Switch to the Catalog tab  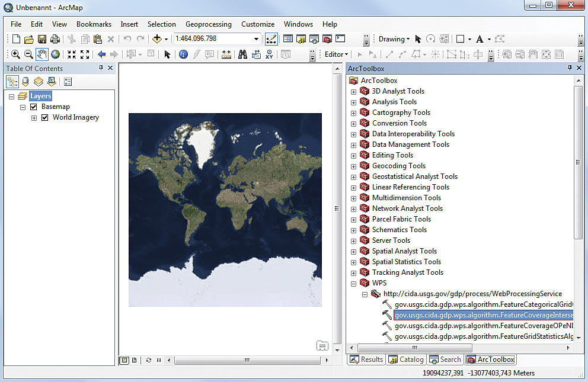coord(406,359)
